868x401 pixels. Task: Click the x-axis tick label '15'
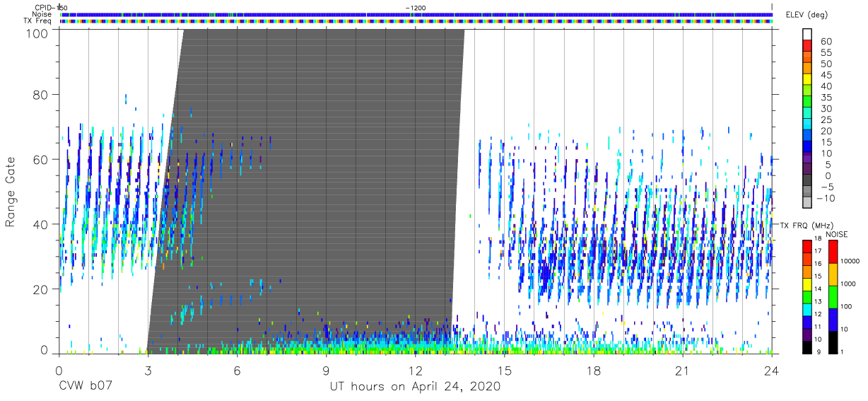point(505,371)
